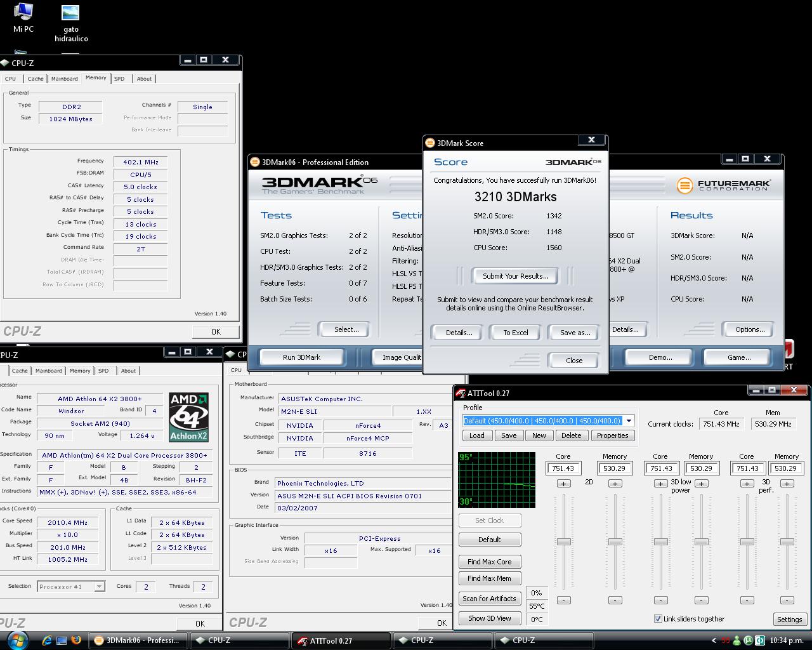Switch to 3DMark06 taskbar button
Image resolution: width=812 pixels, height=650 pixels.
(137, 640)
